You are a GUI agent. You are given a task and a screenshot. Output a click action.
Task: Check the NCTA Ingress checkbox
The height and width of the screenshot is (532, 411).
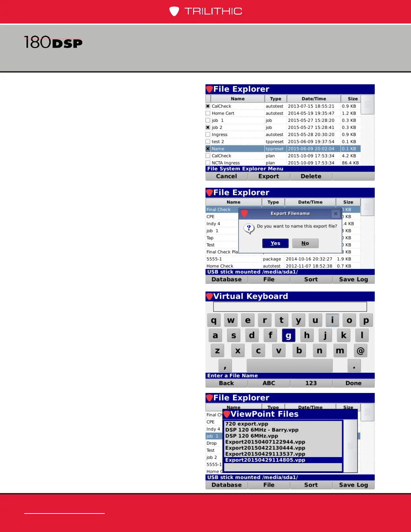pos(208,163)
